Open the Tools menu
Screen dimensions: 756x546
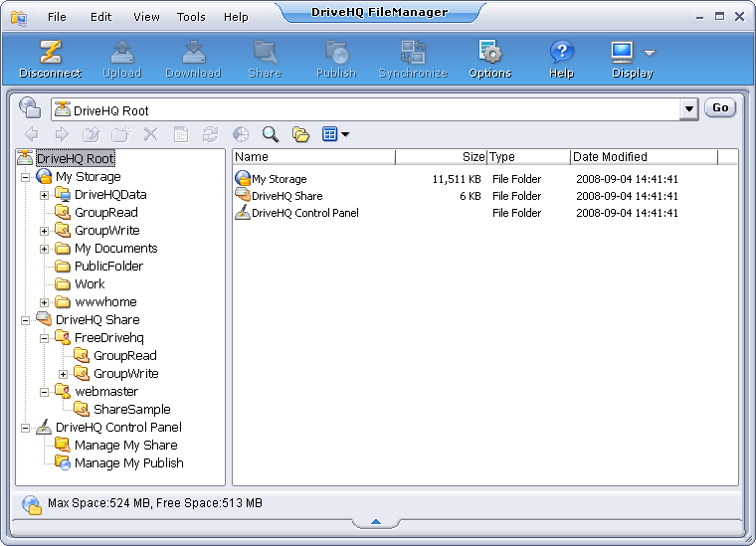coord(191,17)
